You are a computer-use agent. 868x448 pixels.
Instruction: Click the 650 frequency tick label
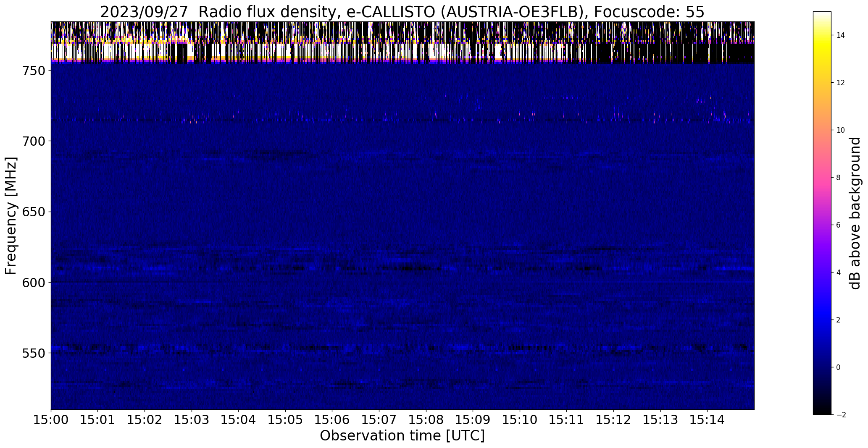(x=34, y=212)
